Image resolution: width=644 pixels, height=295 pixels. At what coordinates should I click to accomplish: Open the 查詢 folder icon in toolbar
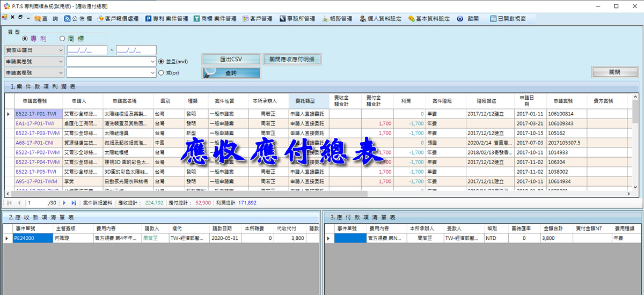click(38, 18)
